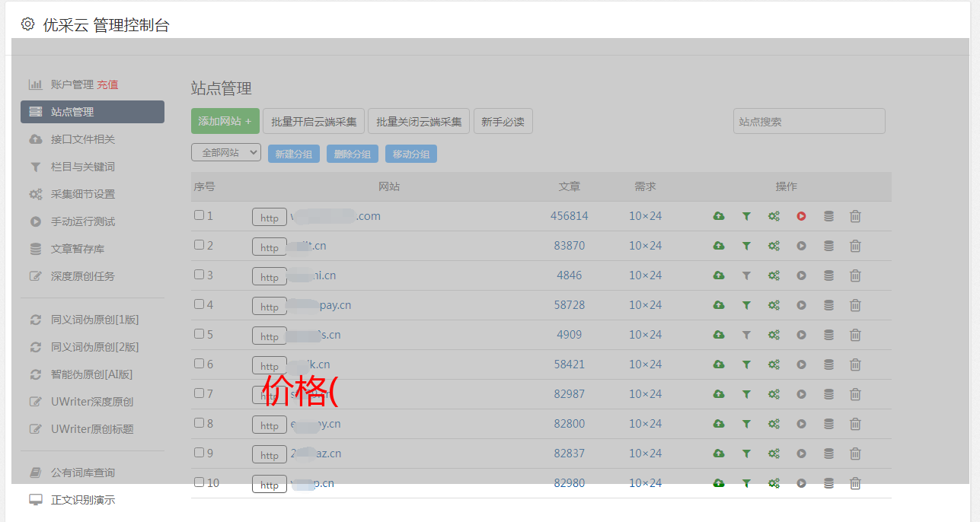The image size is (980, 522).
Task: Click the play icon in row 6
Action: (x=801, y=364)
